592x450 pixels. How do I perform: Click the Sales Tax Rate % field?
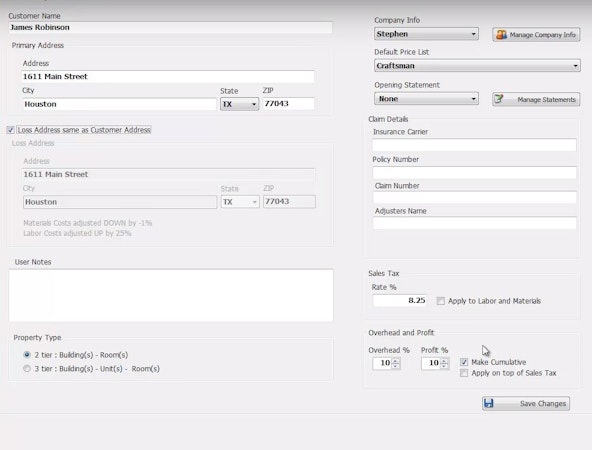click(x=400, y=301)
